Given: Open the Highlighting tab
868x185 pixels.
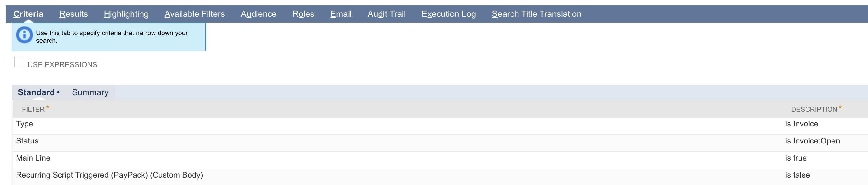Looking at the screenshot, I should click(x=126, y=14).
